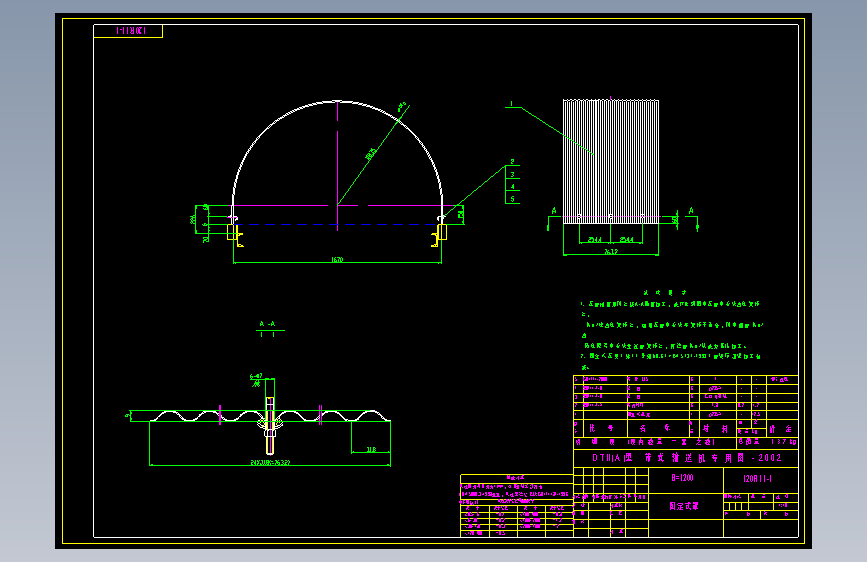The width and height of the screenshot is (867, 562).
Task: Click the 固定式罩 part name in the title block
Action: pos(684,506)
